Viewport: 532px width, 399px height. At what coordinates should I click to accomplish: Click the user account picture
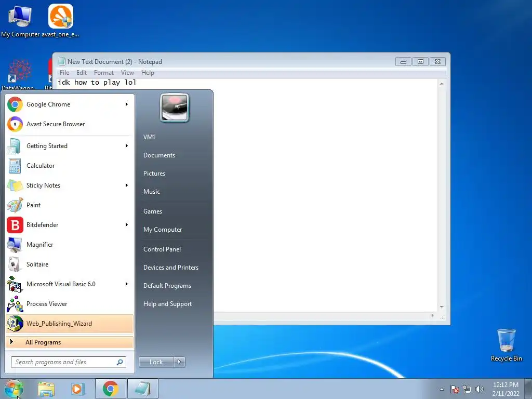click(175, 108)
